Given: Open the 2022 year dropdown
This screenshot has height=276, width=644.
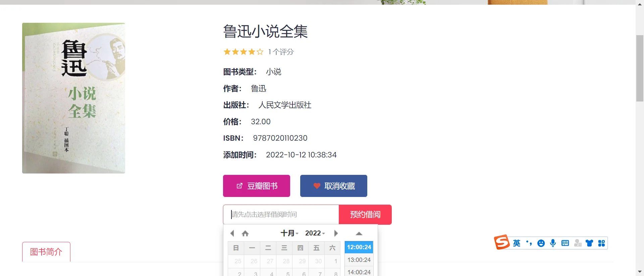Looking at the screenshot, I should pyautogui.click(x=315, y=233).
